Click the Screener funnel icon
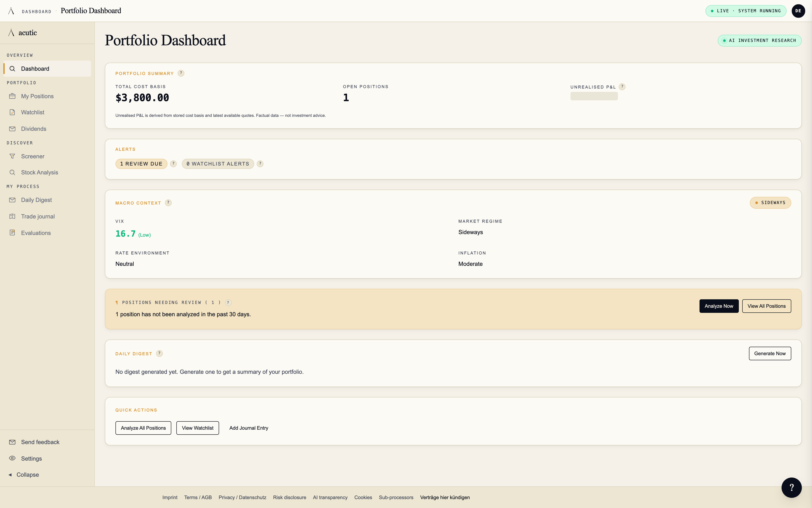This screenshot has width=812, height=508. click(12, 156)
